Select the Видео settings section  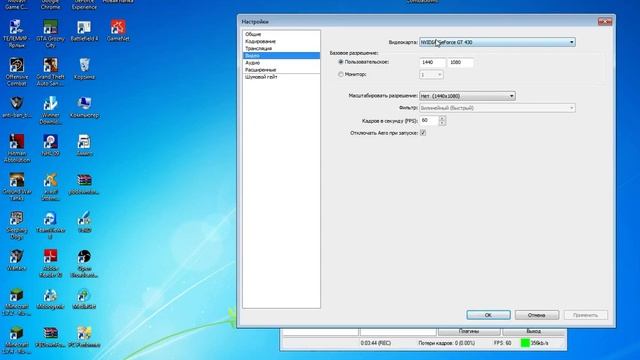(x=281, y=55)
